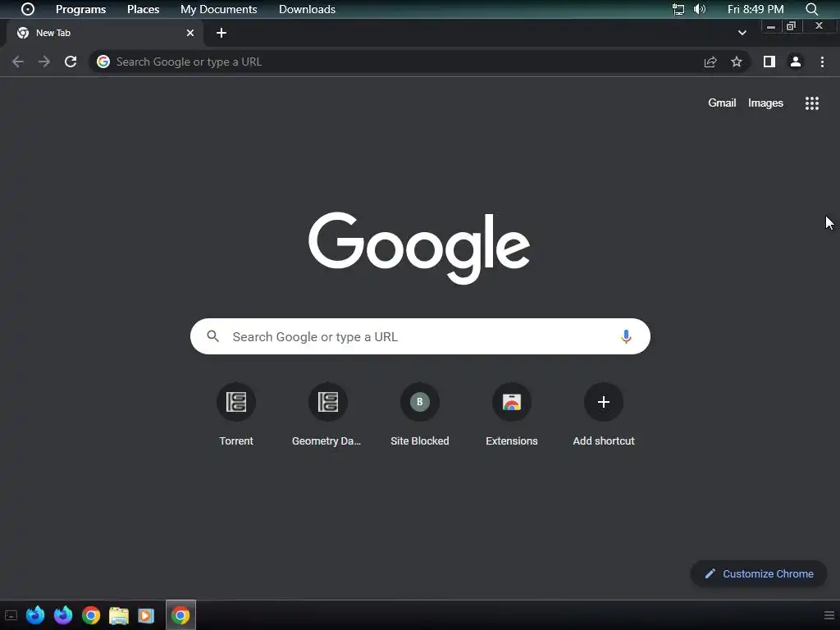
Task: Open the Gmail link
Action: [722, 103]
